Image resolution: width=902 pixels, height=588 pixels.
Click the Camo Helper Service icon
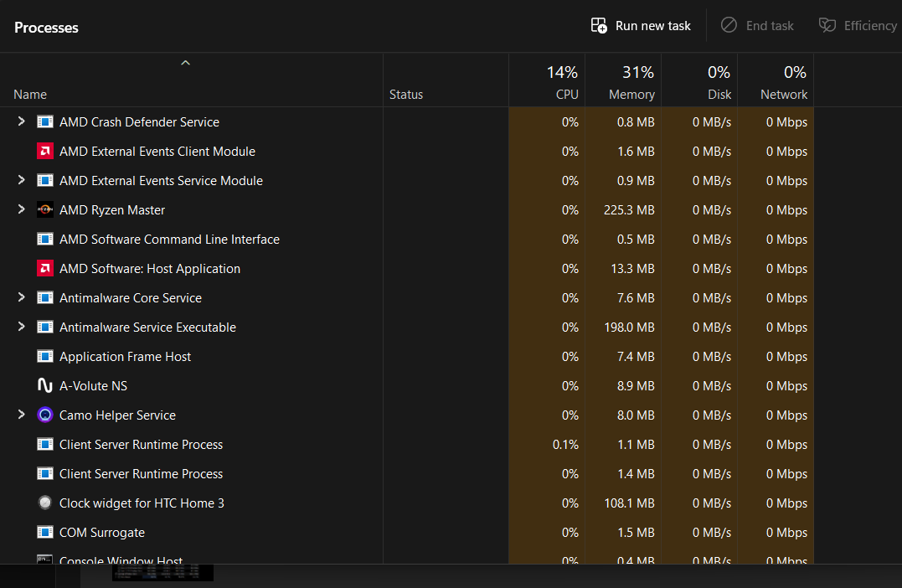point(45,415)
